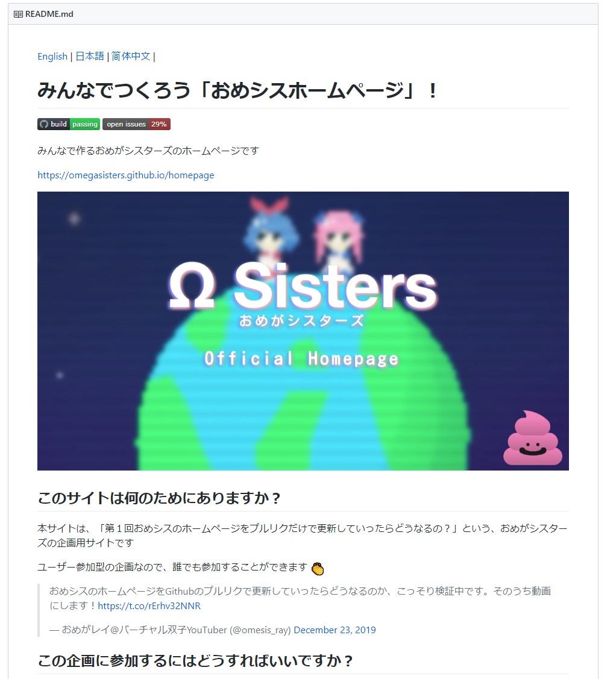The width and height of the screenshot is (616, 679).
Task: Click the この企画に参加するには section heading
Action: (195, 661)
